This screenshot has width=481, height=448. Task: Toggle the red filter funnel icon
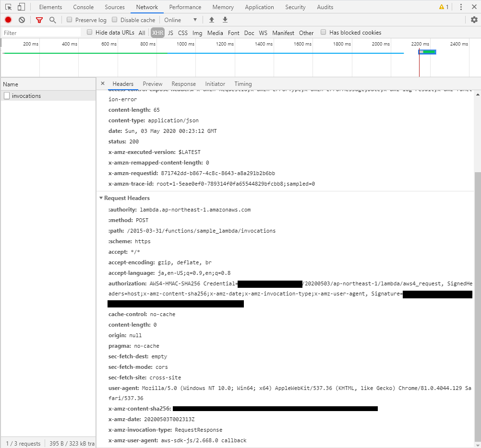[39, 20]
